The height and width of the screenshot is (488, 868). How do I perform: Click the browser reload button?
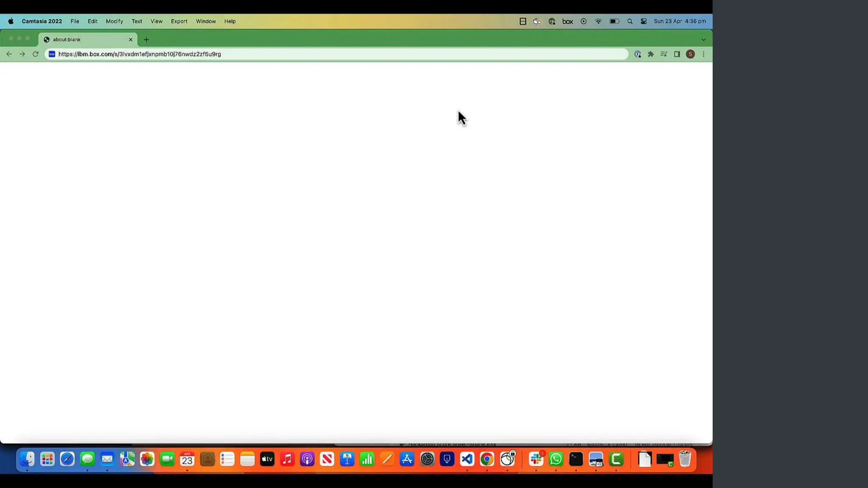[x=36, y=54]
